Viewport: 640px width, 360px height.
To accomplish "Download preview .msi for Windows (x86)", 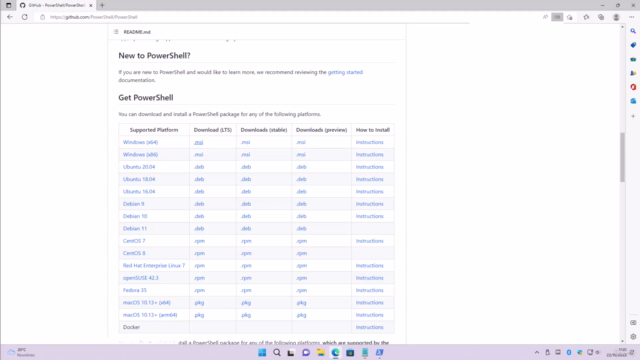I will coord(301,155).
